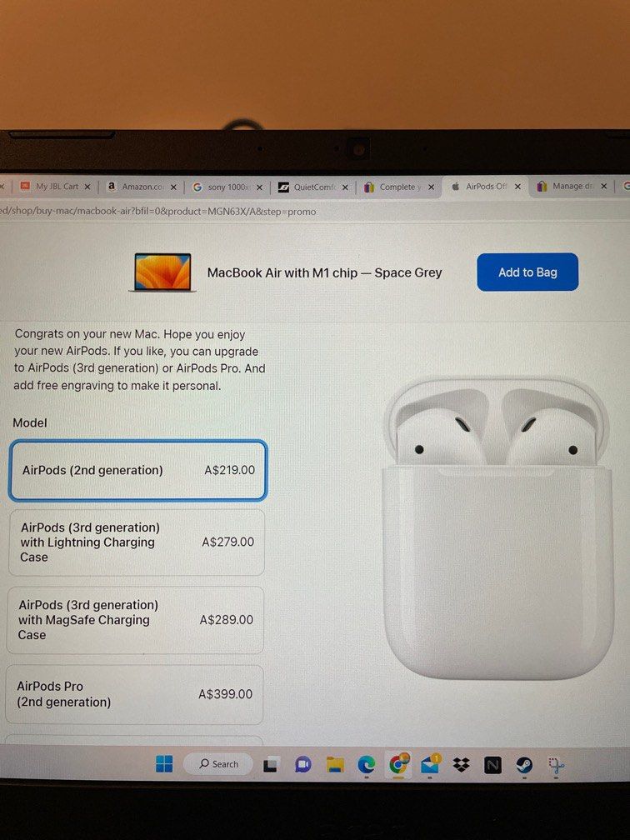Choose AirPods 3rd generation MagSafe Charging Case
Image resolution: width=630 pixels, height=840 pixels.
(135, 620)
